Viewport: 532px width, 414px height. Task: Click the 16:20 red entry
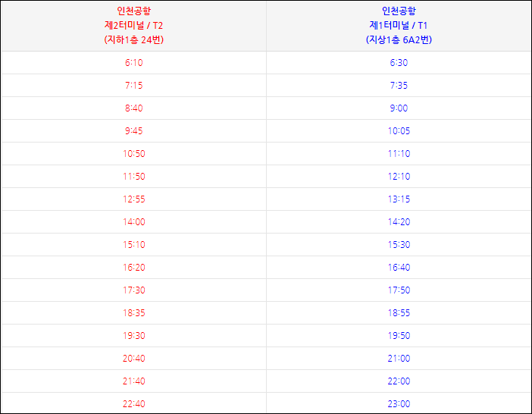(x=133, y=268)
